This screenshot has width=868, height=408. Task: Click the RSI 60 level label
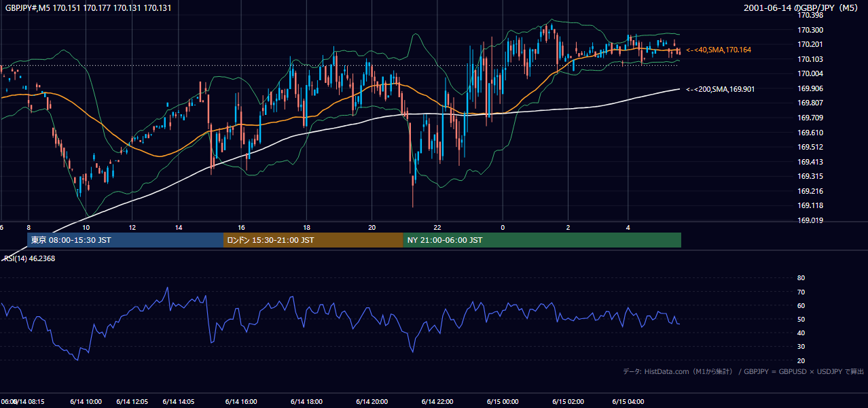coord(801,305)
